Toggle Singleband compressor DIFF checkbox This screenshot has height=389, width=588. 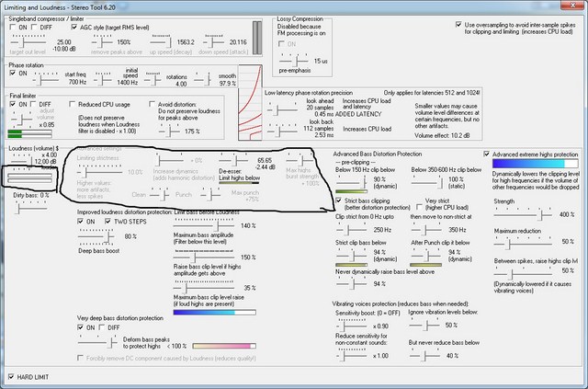pyautogui.click(x=34, y=27)
